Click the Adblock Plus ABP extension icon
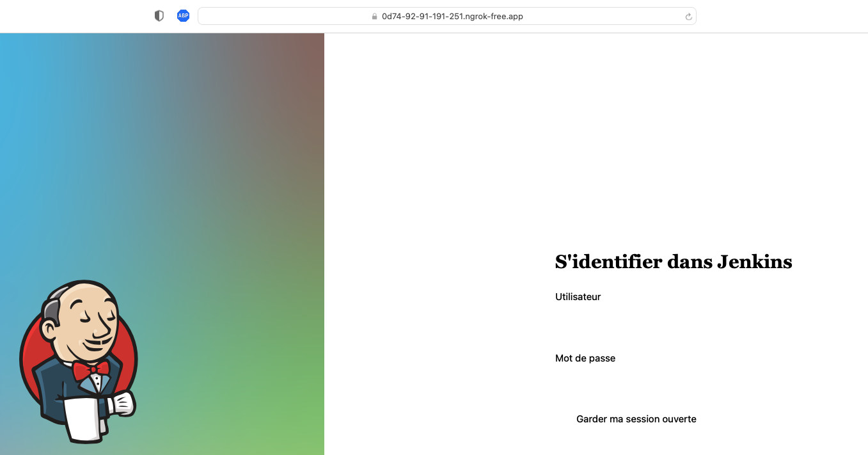Screen dimensions: 868x455 183,16
